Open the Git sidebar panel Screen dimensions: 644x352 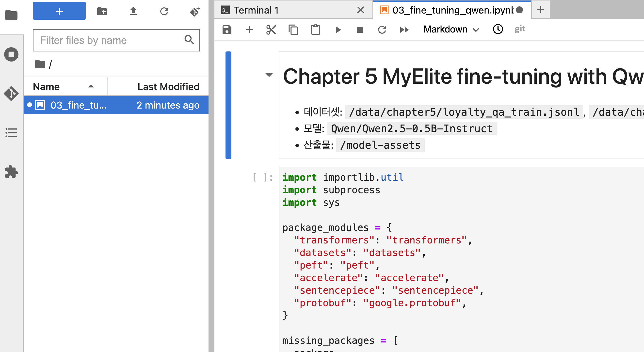click(11, 94)
